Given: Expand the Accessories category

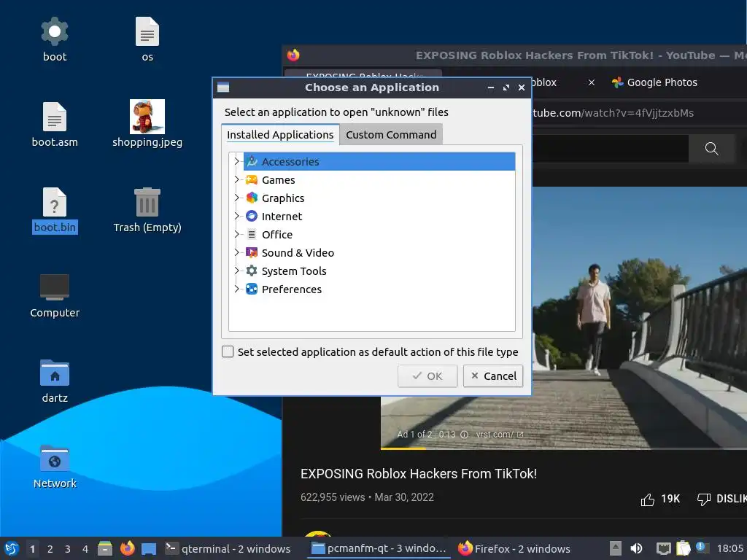Looking at the screenshot, I should click(236, 161).
